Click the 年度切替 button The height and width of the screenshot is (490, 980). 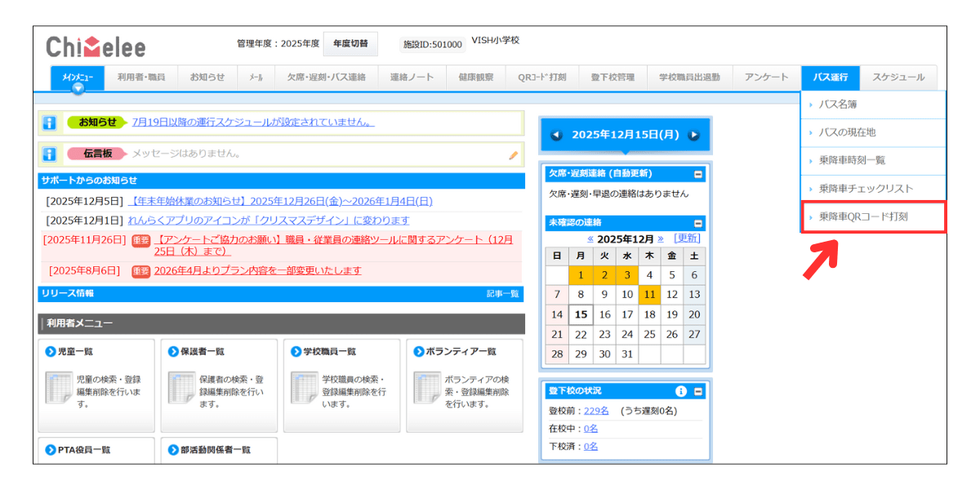351,44
